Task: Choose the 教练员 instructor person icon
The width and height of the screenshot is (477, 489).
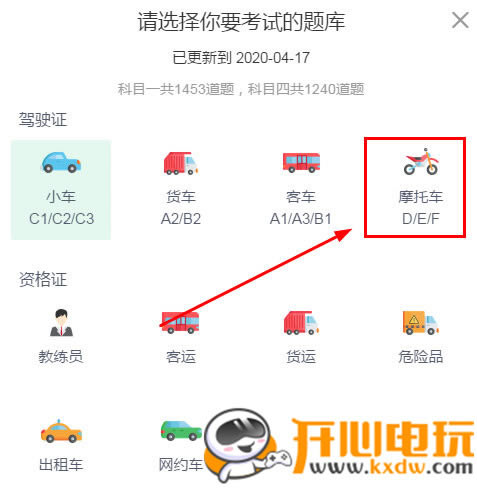Action: (x=61, y=322)
